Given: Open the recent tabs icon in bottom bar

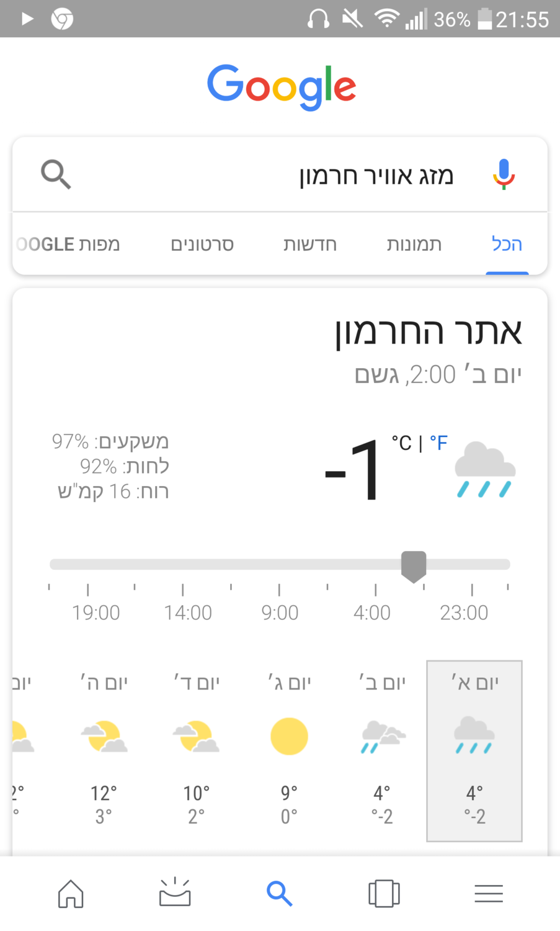Looking at the screenshot, I should [384, 894].
